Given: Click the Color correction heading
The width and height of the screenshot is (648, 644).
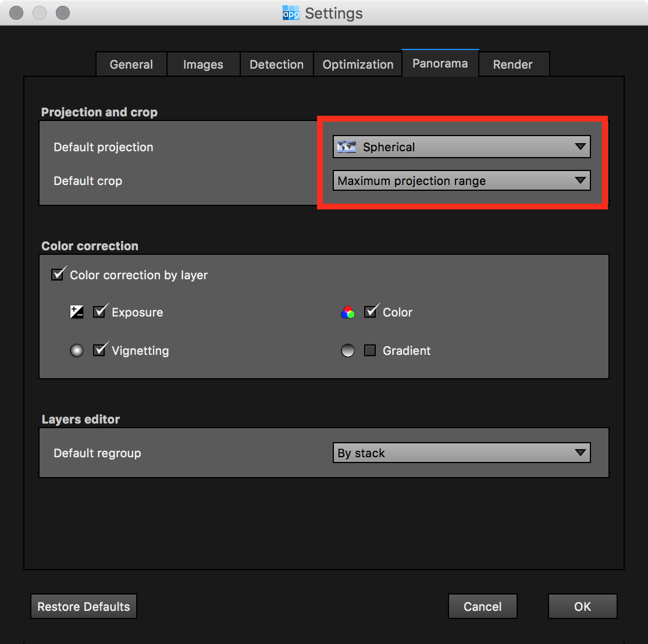Looking at the screenshot, I should [90, 246].
